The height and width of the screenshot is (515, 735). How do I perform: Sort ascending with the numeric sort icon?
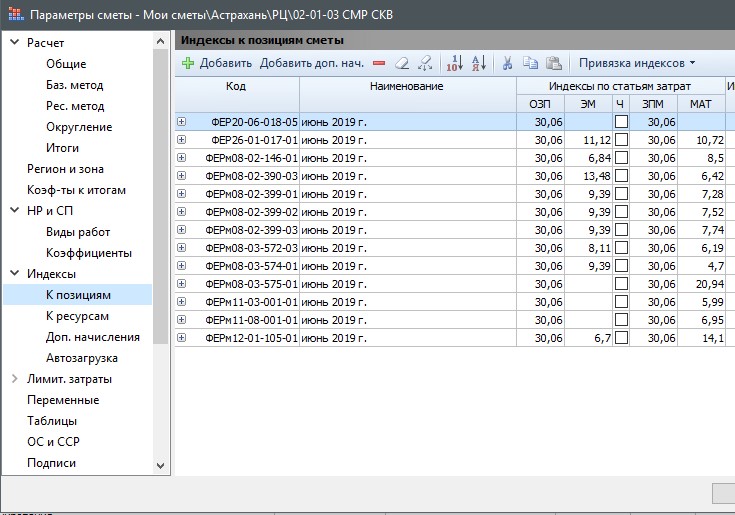pos(453,63)
